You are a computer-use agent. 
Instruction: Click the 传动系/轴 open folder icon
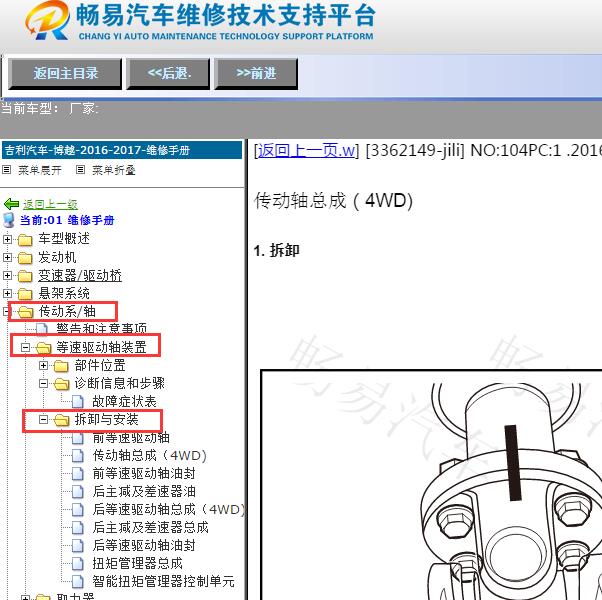pyautogui.click(x=25, y=312)
